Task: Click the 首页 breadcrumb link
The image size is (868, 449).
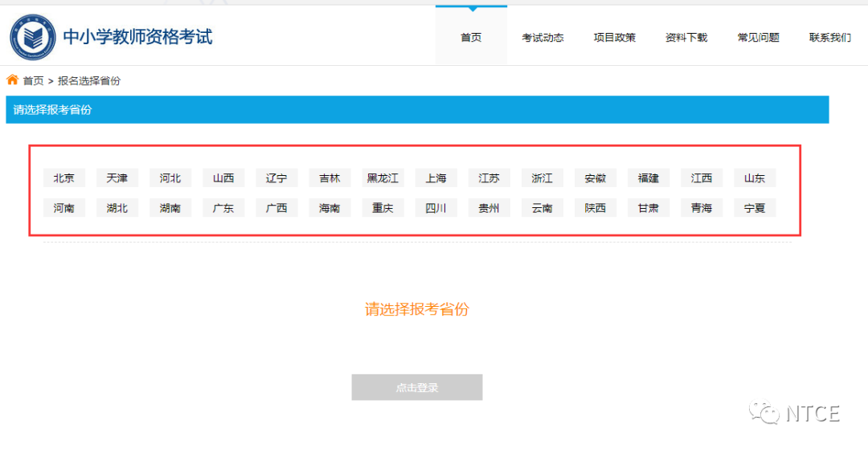Action: coord(33,81)
